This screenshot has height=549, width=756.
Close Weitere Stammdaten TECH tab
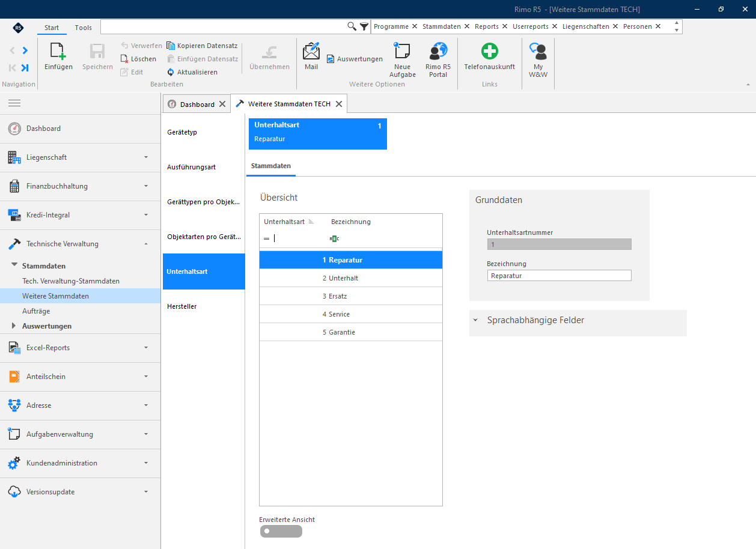[x=338, y=104]
